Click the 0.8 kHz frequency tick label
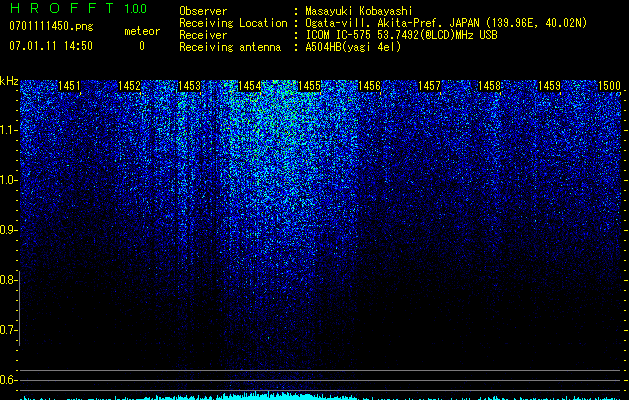Viewport: 629px width, 400px height. [x=8, y=280]
